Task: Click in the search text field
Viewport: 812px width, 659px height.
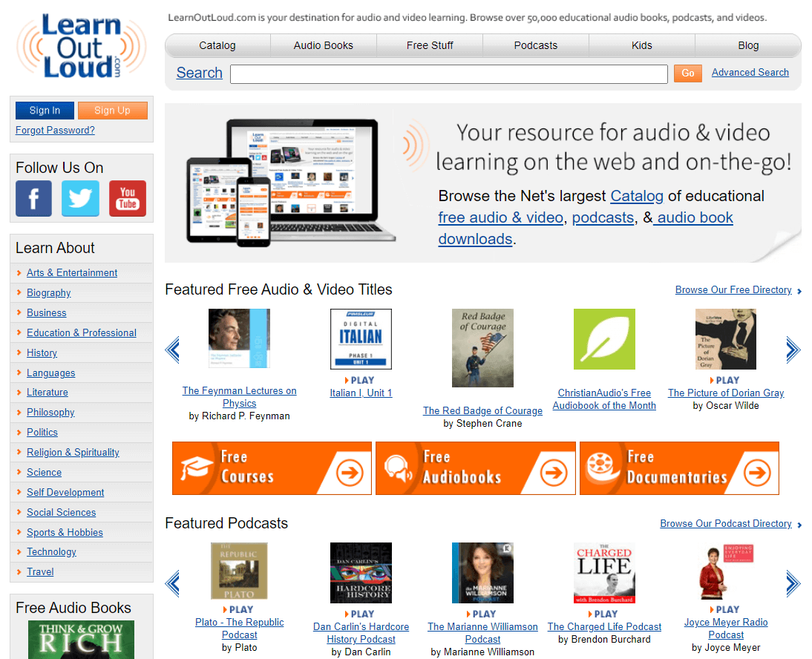Action: (x=448, y=73)
